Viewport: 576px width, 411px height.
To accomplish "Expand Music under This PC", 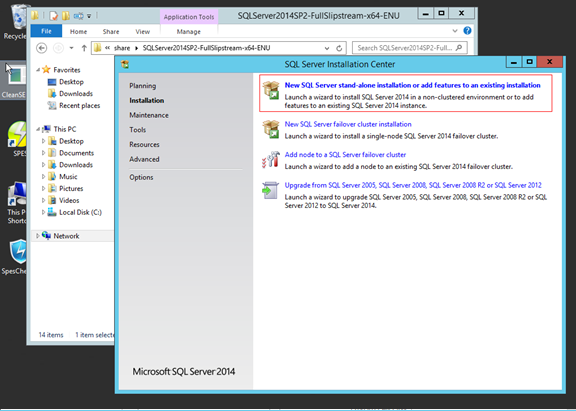I will coord(43,177).
